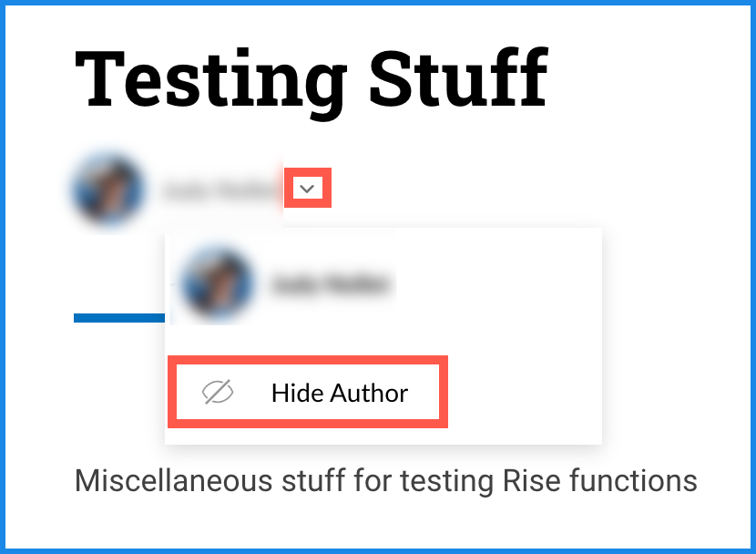Click the crossed-out eye icon
This screenshot has height=554, width=756.
coord(217,393)
